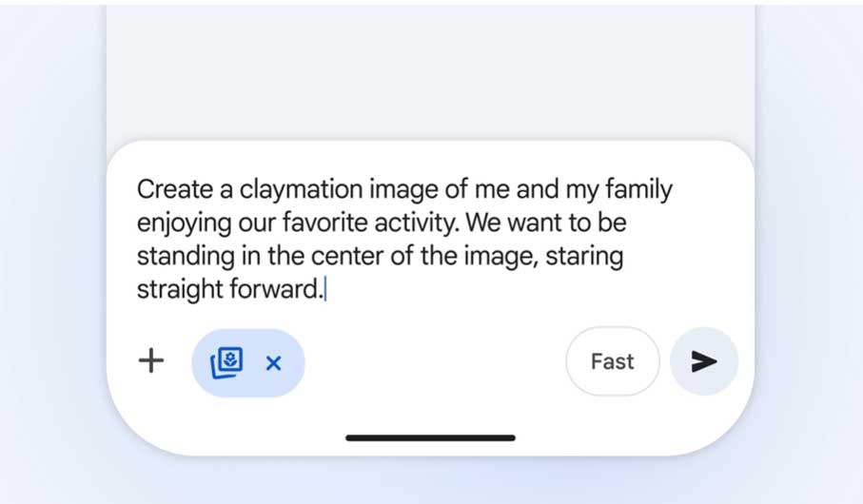
Task: Focus the prompt text input field
Action: coord(428,240)
